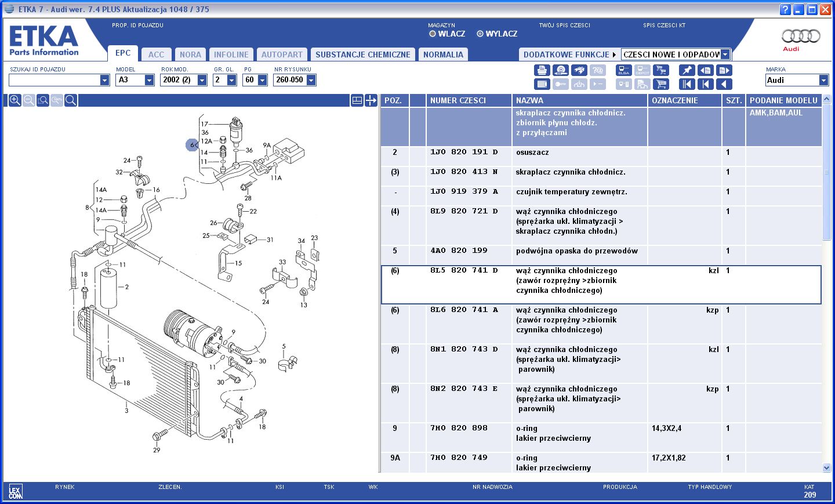Toggle the split panel layout icon

357,100
